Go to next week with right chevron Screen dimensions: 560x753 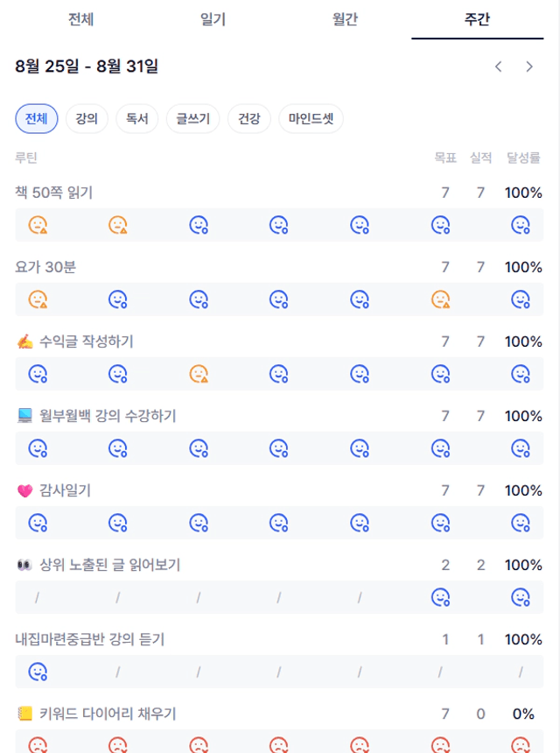pos(529,67)
